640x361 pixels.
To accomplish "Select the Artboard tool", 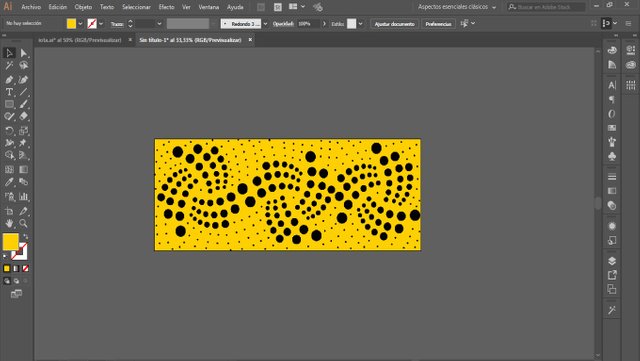I will [x=9, y=211].
